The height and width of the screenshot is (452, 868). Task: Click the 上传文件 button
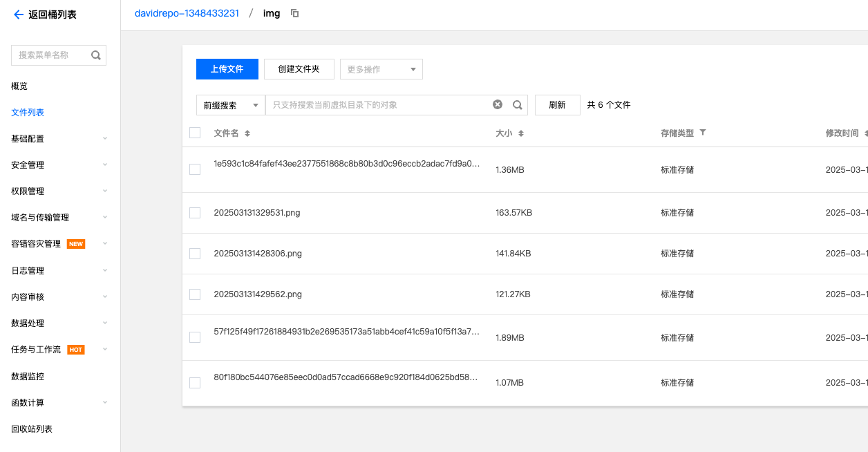point(227,69)
